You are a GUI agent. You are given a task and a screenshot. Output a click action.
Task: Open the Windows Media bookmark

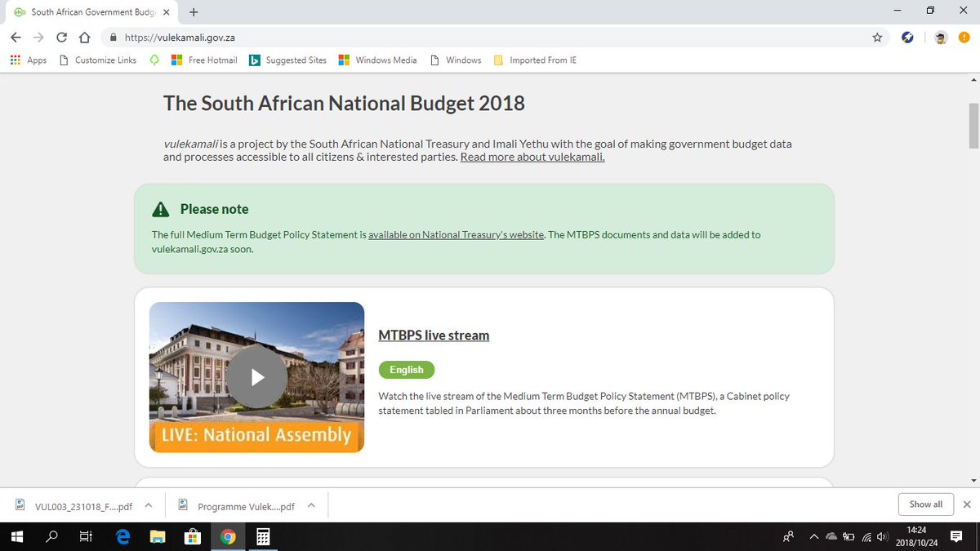pos(377,60)
